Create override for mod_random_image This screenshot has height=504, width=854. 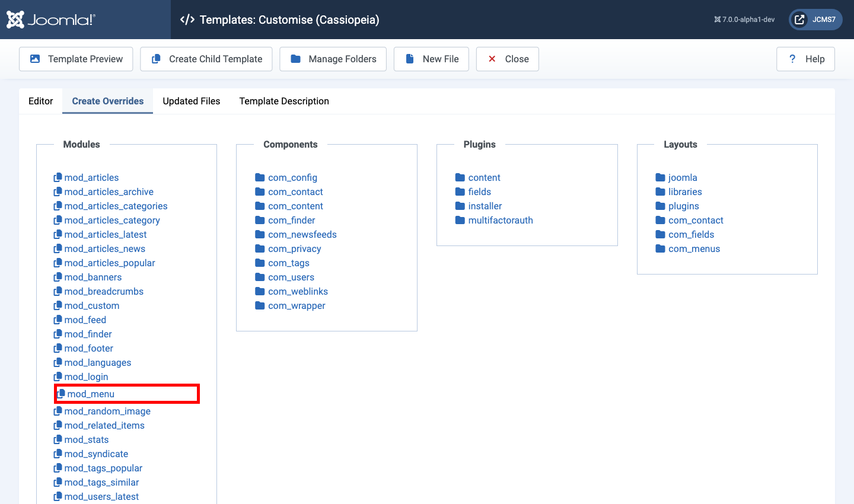tap(102, 411)
